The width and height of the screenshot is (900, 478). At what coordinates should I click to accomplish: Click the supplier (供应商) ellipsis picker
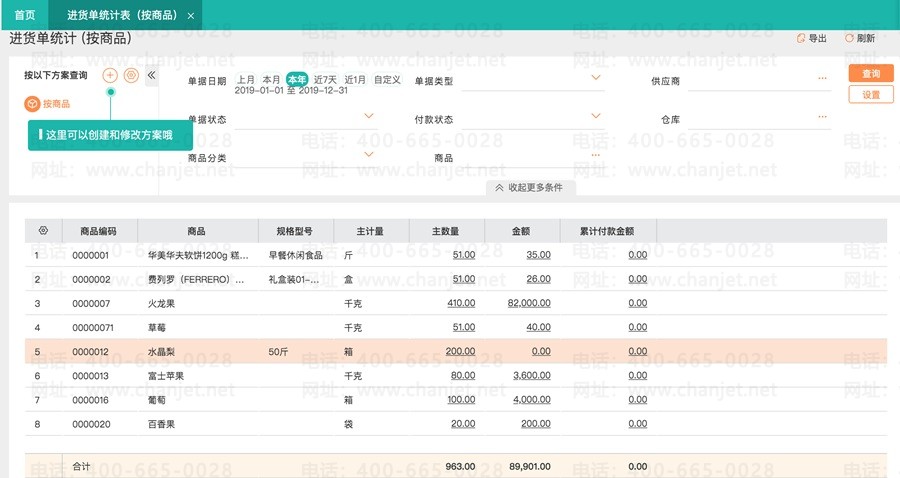(x=822, y=78)
